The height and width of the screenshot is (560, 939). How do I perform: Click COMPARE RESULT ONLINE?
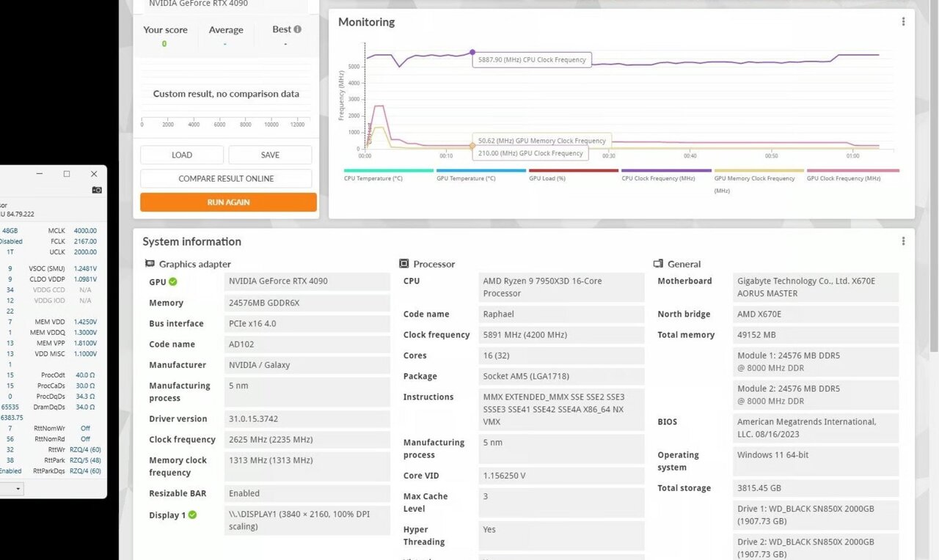[x=226, y=179]
